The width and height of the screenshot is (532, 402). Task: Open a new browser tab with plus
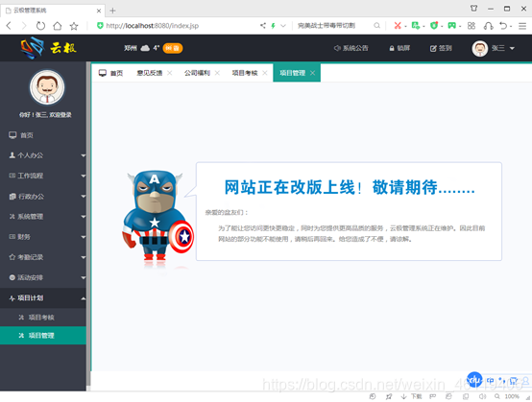pos(112,11)
